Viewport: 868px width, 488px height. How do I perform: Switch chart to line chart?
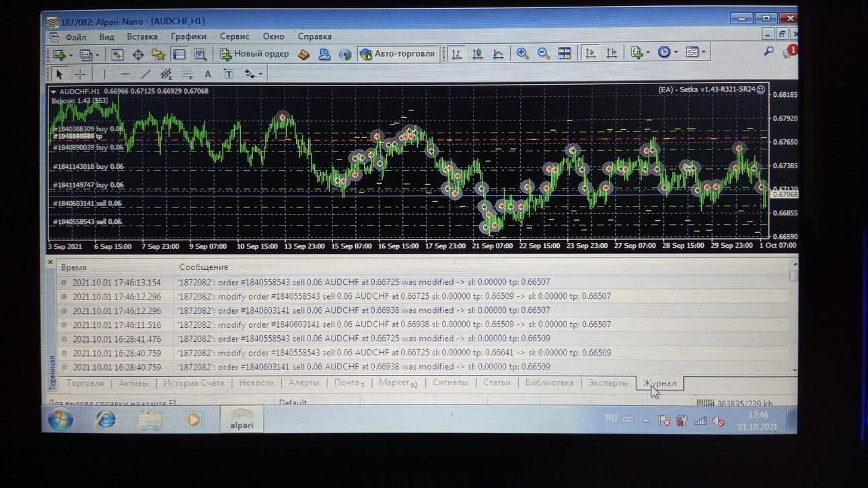[498, 54]
